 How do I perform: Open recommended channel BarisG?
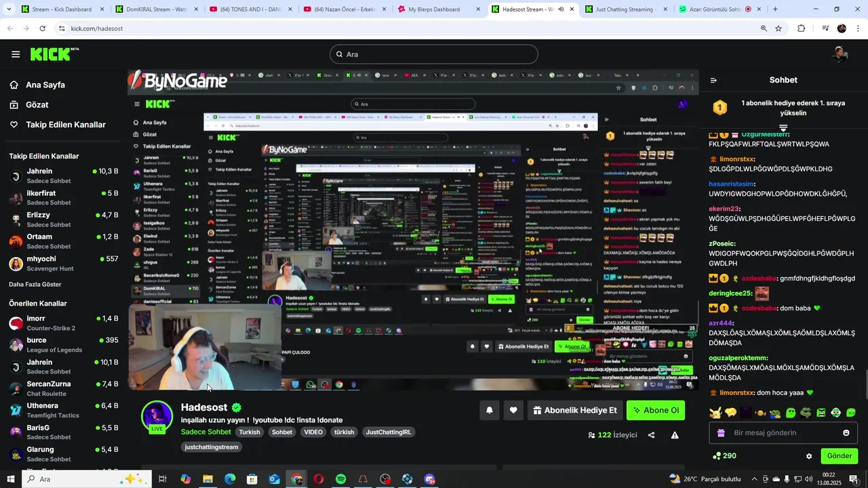click(64, 432)
